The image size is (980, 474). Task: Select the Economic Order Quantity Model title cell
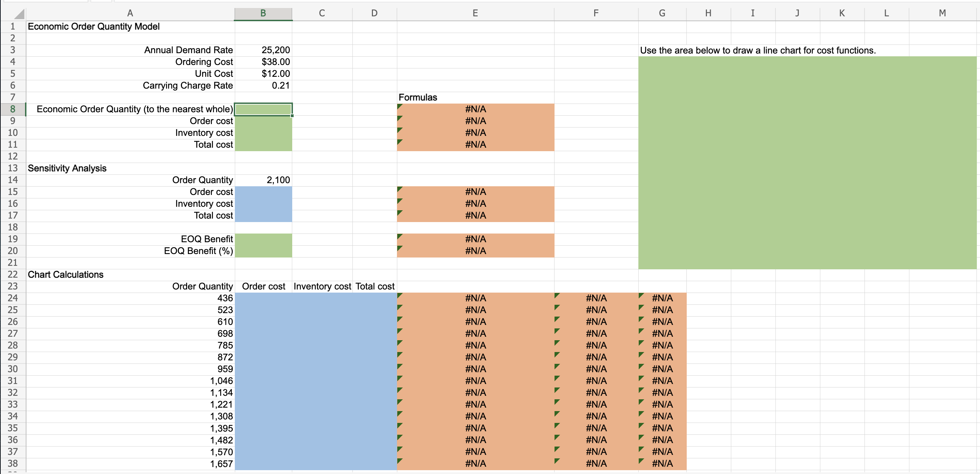(x=94, y=27)
